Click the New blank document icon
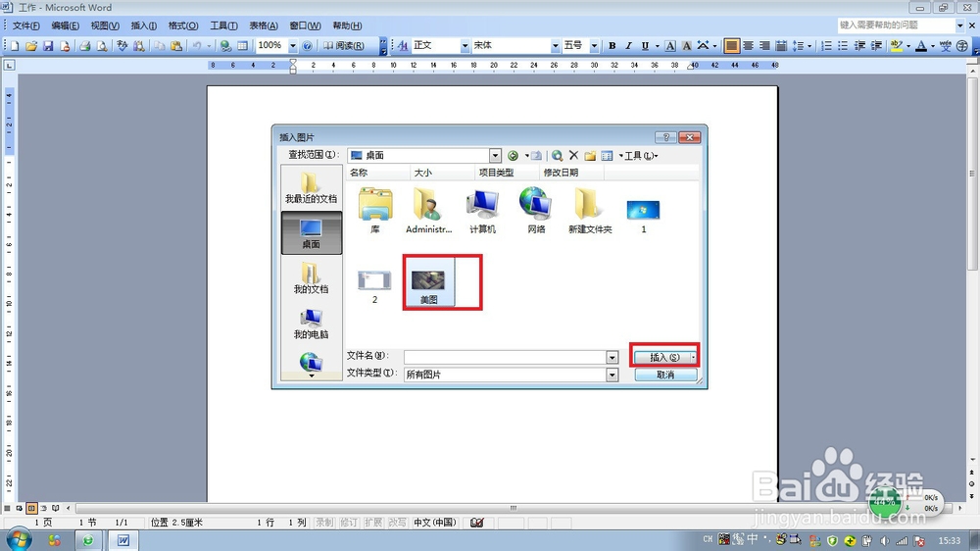Viewport: 980px width, 551px height. [x=15, y=46]
